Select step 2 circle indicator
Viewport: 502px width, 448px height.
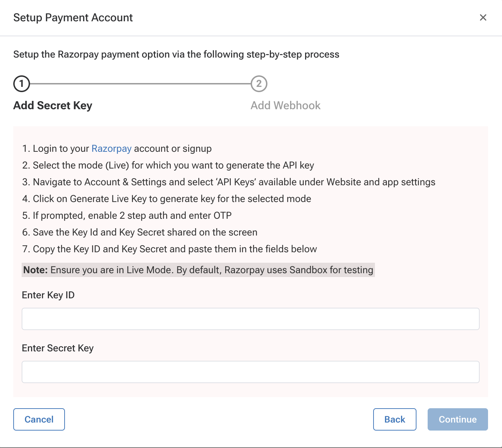pos(259,84)
